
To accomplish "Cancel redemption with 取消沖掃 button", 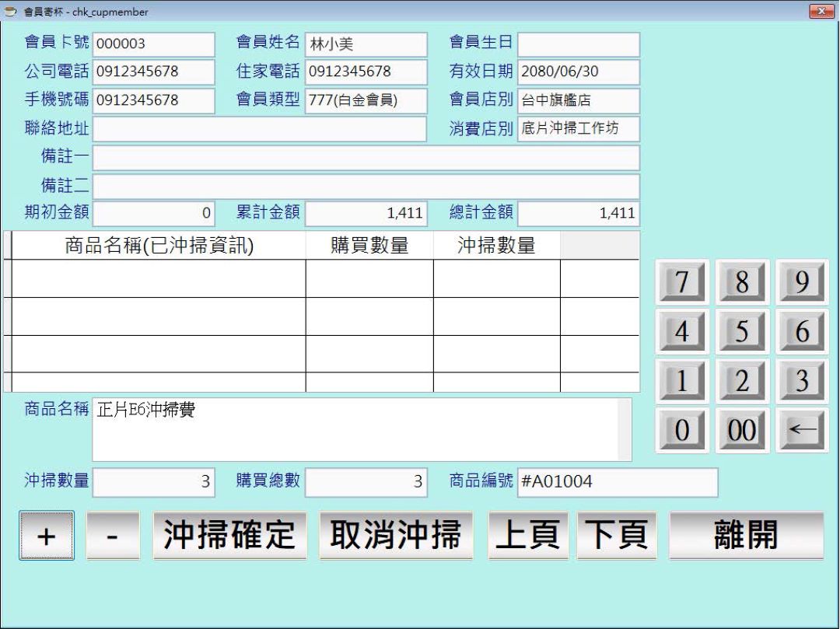I will click(x=396, y=535).
